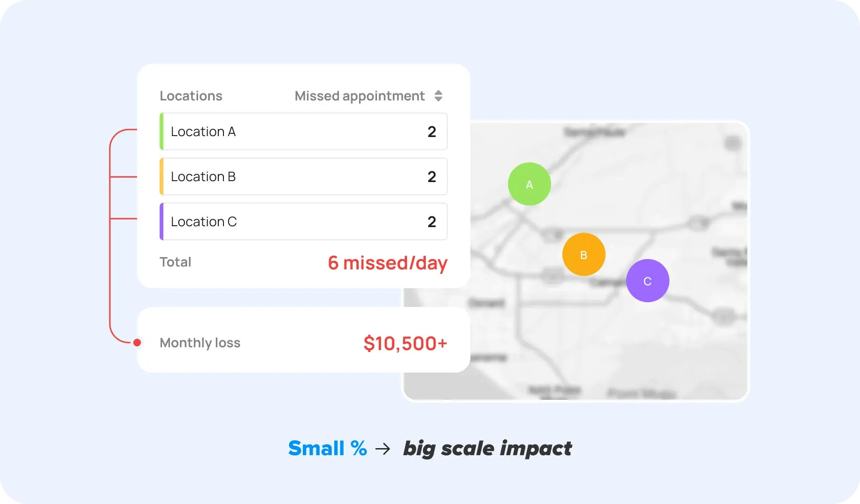The height and width of the screenshot is (504, 860).
Task: Sort by Missed appointment arrows
Action: point(438,96)
